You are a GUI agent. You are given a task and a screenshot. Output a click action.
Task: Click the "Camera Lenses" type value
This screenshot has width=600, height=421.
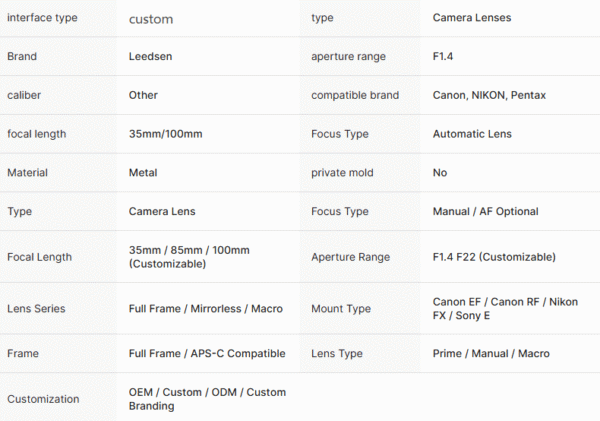click(471, 18)
